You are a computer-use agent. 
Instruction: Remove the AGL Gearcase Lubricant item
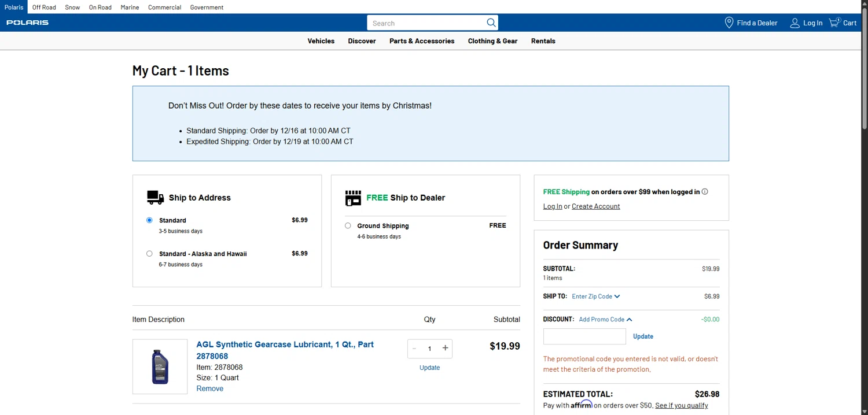point(209,388)
